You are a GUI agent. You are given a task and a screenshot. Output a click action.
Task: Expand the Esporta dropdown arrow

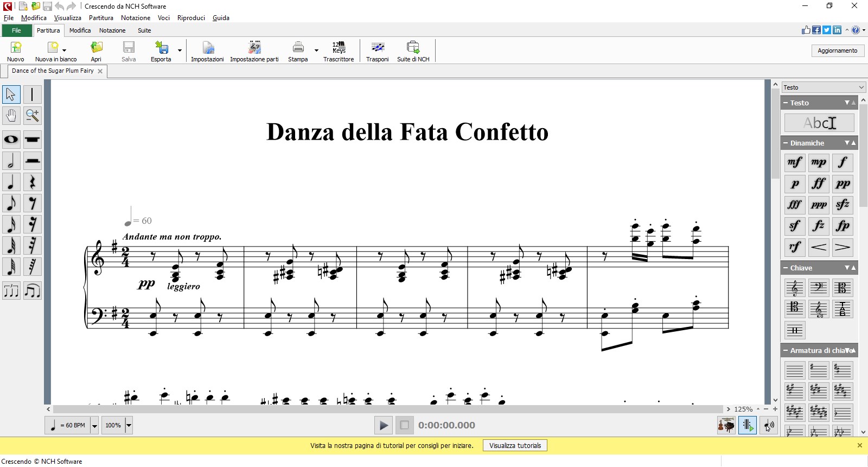(x=180, y=51)
